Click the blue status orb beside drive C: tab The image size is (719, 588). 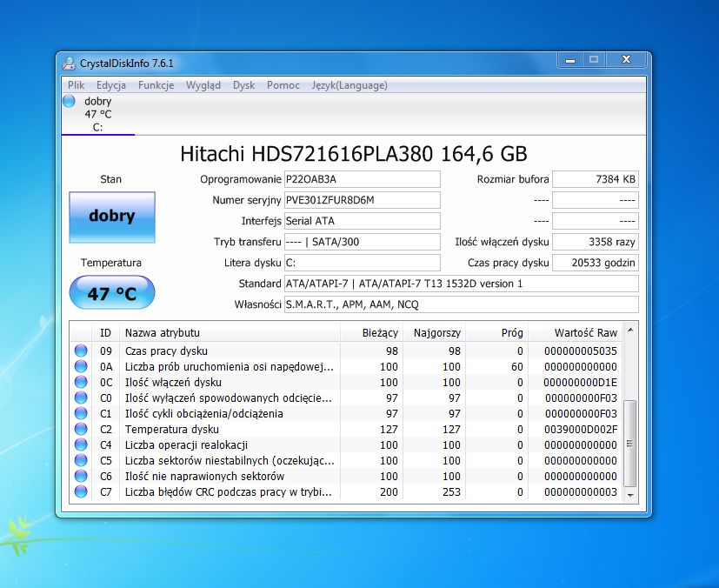[x=69, y=101]
